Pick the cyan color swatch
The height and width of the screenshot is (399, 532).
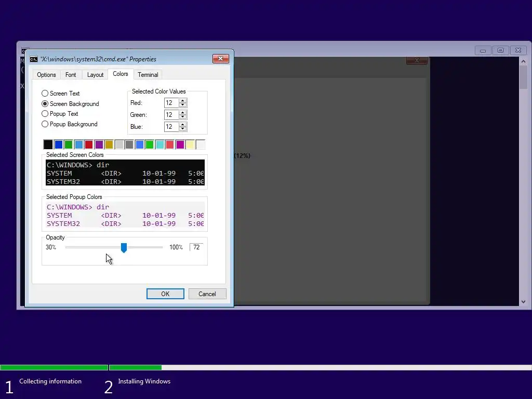coord(160,144)
